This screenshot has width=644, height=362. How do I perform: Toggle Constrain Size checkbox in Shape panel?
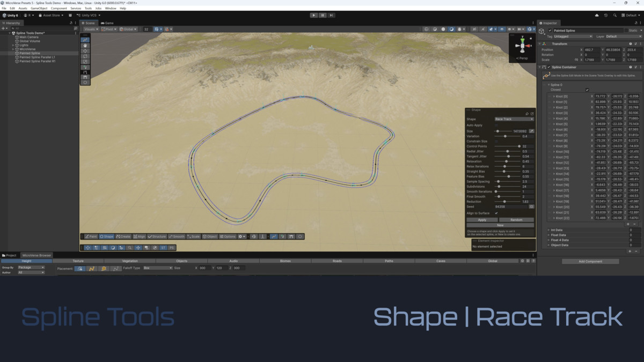(x=496, y=141)
